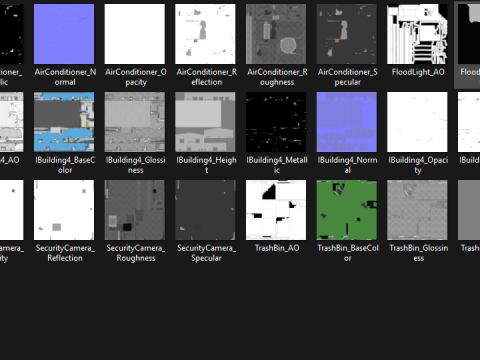Image resolution: width=480 pixels, height=360 pixels.
Task: Select the TrashBin_AO thumbnail
Action: coord(276,210)
